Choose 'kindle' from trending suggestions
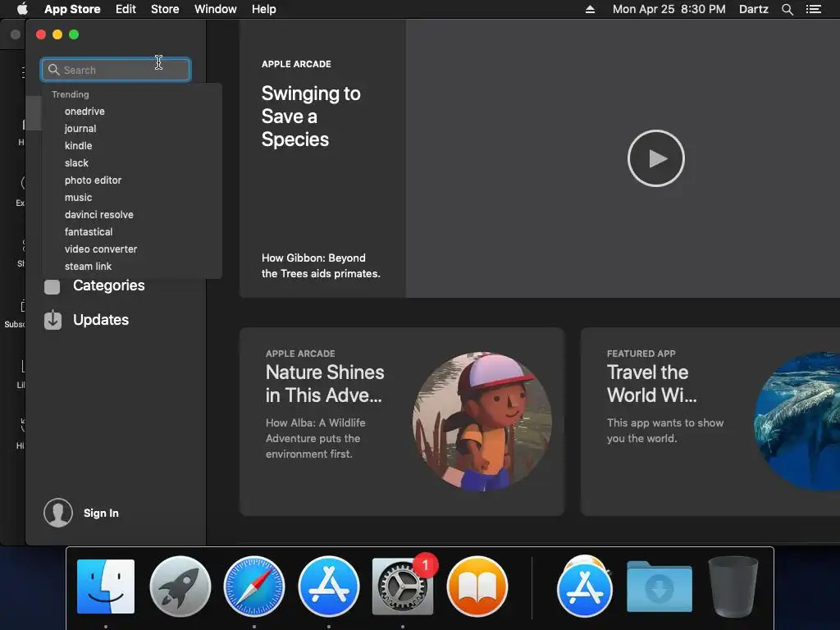The height and width of the screenshot is (630, 840). click(78, 146)
